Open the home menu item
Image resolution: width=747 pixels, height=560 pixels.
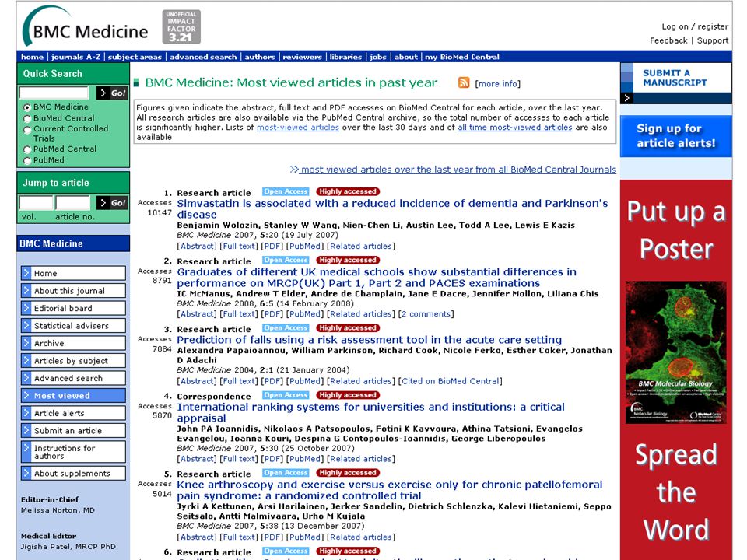[x=32, y=57]
